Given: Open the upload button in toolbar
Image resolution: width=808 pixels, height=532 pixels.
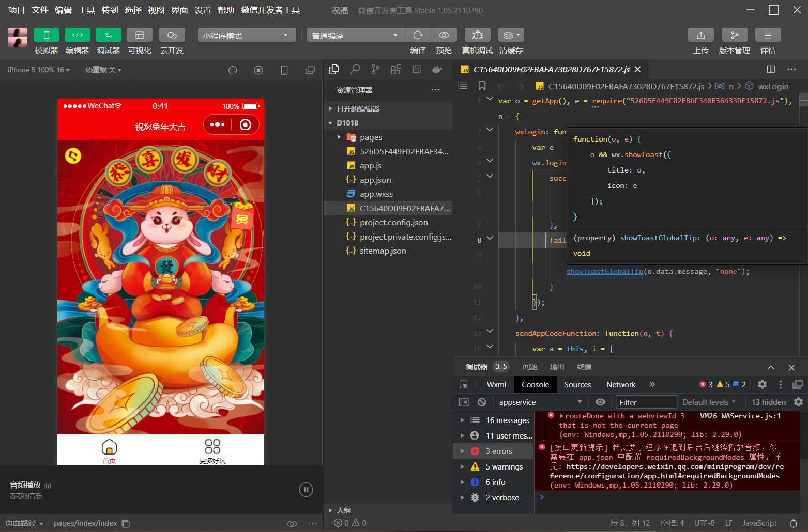Looking at the screenshot, I should point(700,35).
